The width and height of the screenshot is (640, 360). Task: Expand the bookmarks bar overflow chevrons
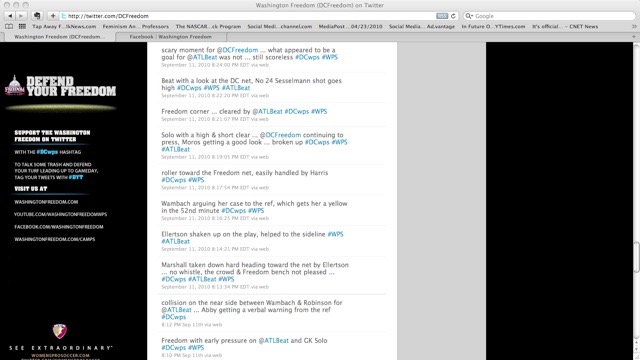coord(634,26)
